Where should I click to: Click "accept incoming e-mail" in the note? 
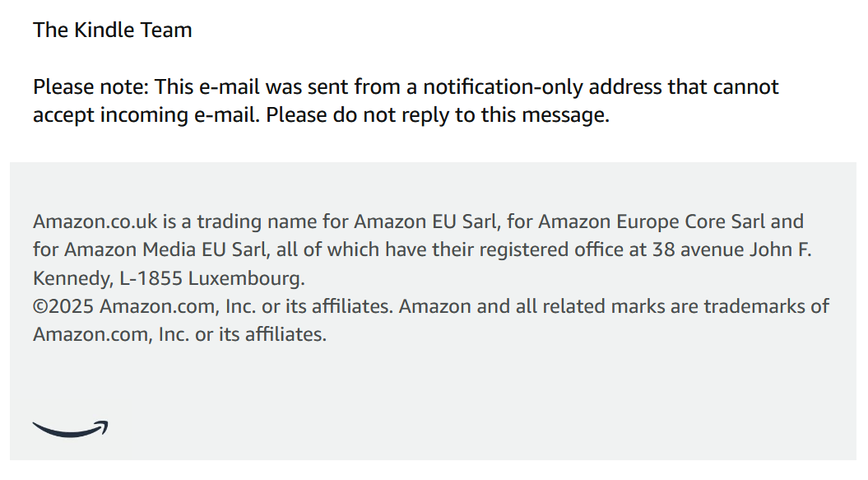click(145, 114)
